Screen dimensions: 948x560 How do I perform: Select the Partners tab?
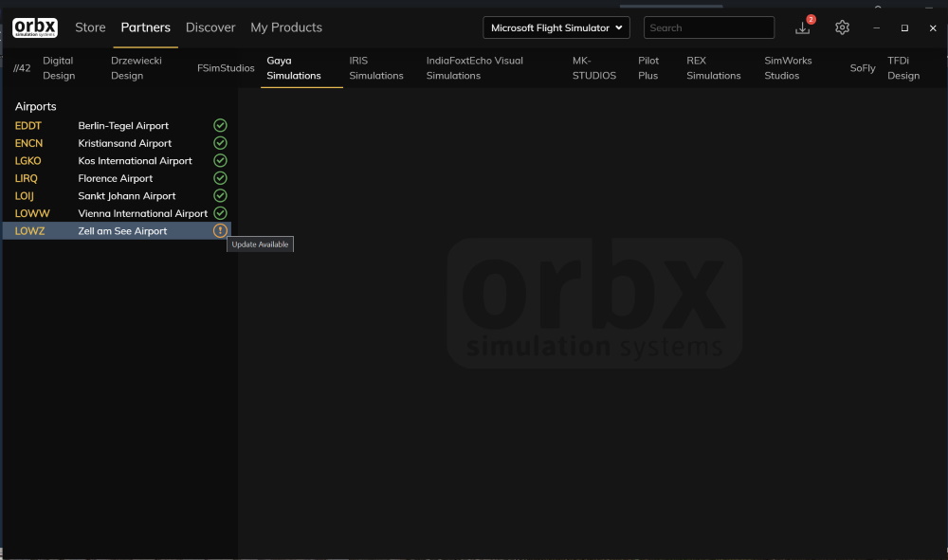[146, 27]
